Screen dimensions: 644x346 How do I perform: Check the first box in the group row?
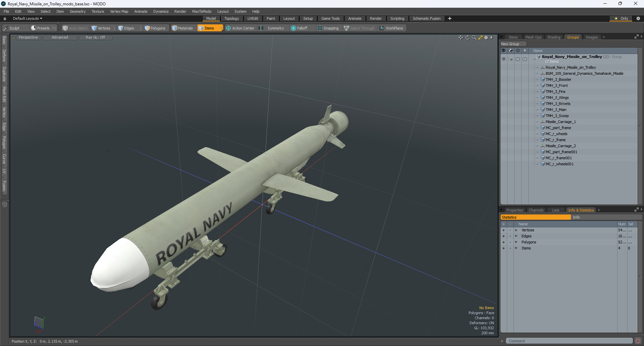[x=518, y=59]
